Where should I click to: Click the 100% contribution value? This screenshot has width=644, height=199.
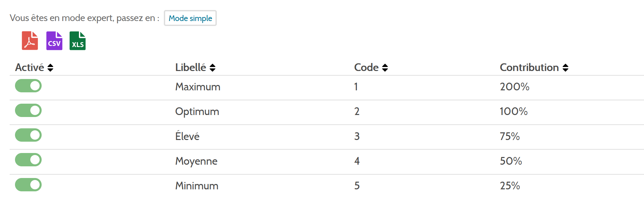513,111
